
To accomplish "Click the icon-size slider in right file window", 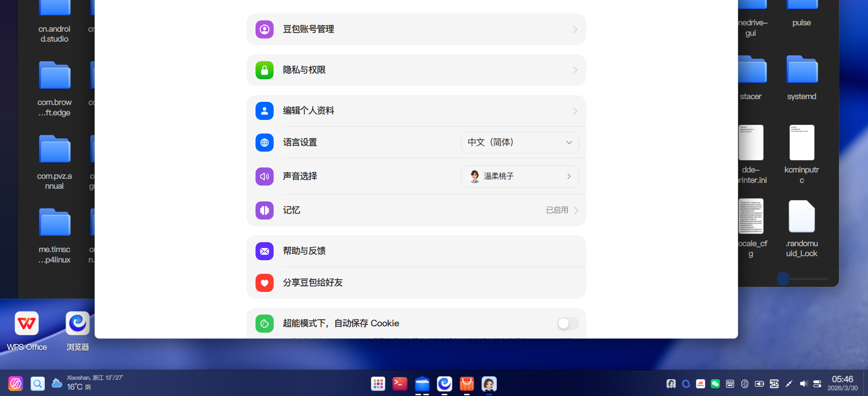I will coord(803,279).
